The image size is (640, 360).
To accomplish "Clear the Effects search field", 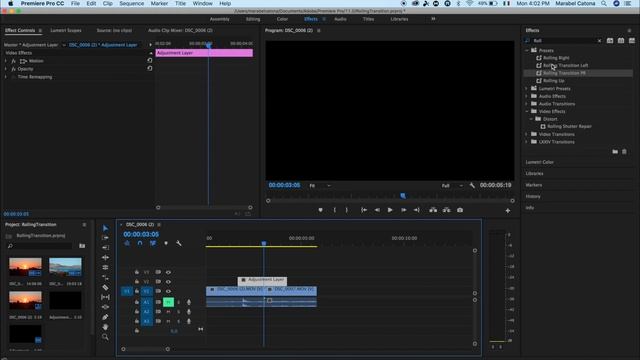I will 599,41.
